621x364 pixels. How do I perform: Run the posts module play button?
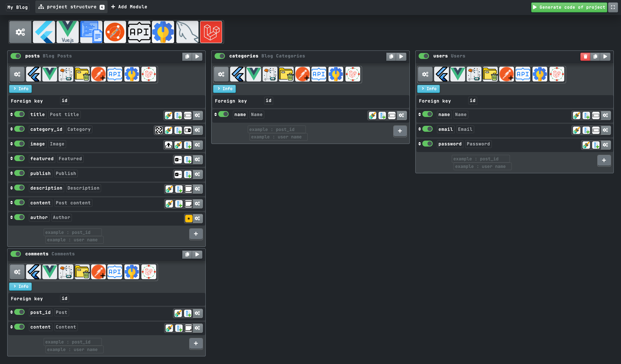(197, 56)
